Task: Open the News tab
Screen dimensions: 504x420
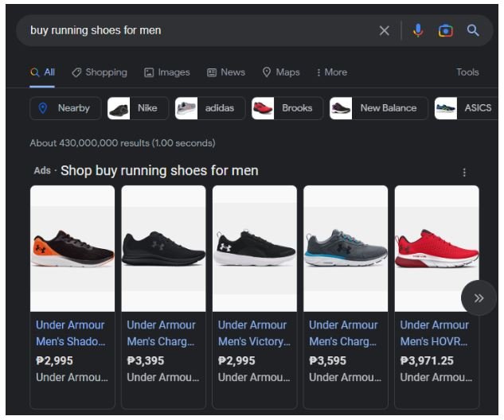Action: [x=226, y=72]
